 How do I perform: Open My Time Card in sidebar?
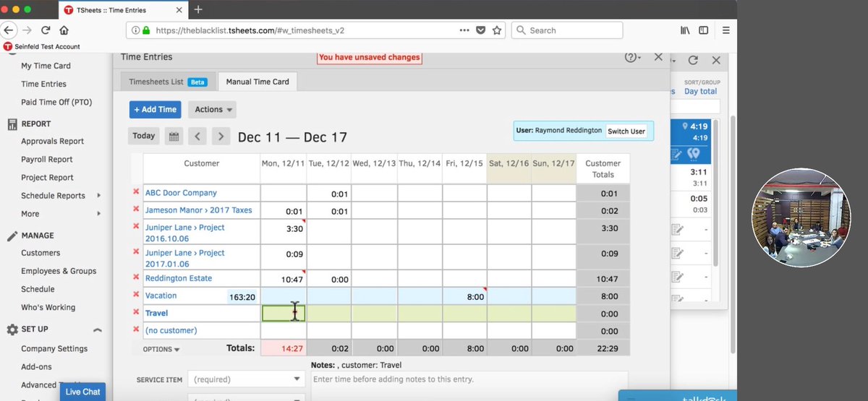click(x=46, y=66)
